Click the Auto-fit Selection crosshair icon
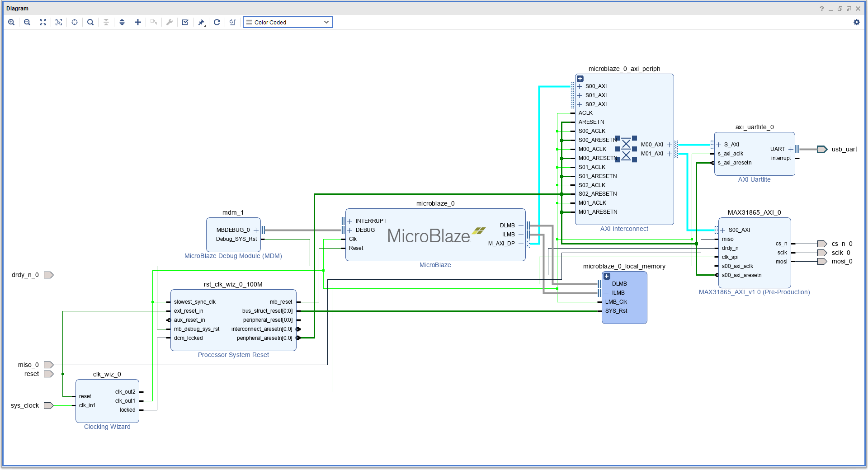868x470 pixels. point(75,22)
